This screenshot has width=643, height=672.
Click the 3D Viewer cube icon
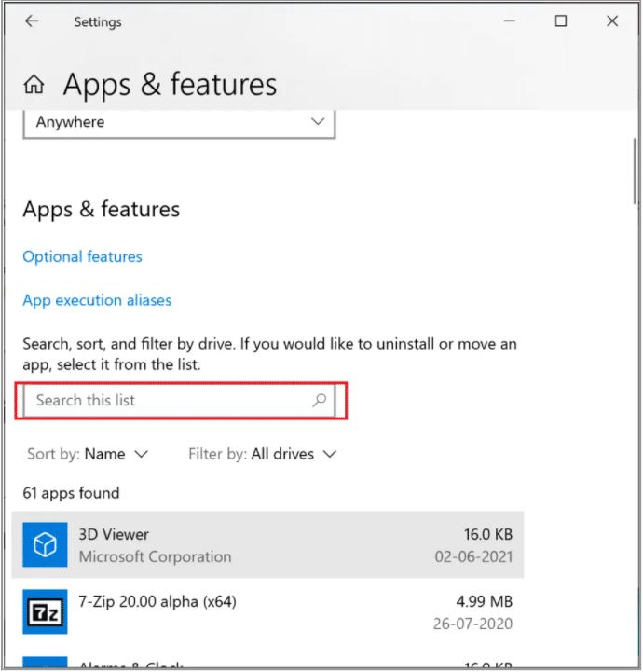click(46, 545)
